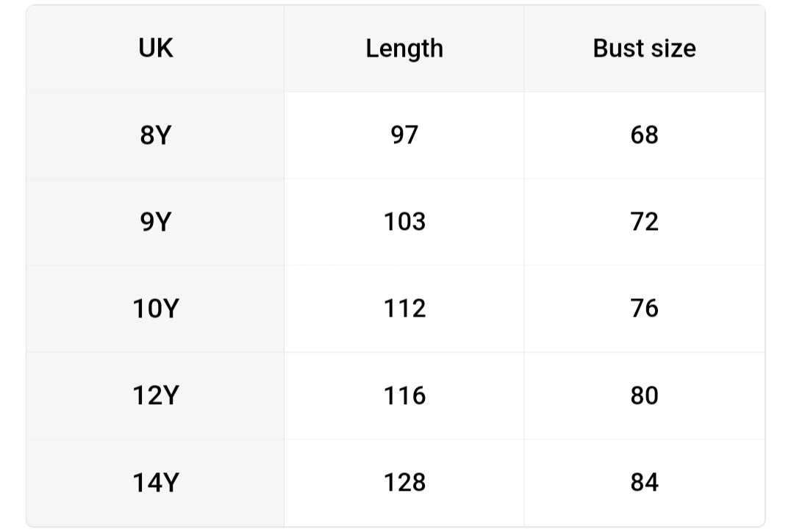Viewport: 794px width, 532px height.
Task: Select the 14Y size row label
Action: (x=155, y=483)
